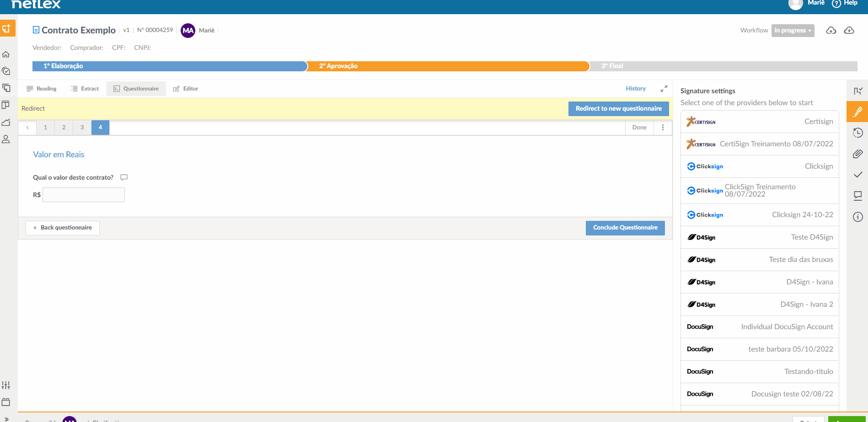The height and width of the screenshot is (422, 868).
Task: Choose Clicksign 24-10-22 provider
Action: click(x=760, y=215)
